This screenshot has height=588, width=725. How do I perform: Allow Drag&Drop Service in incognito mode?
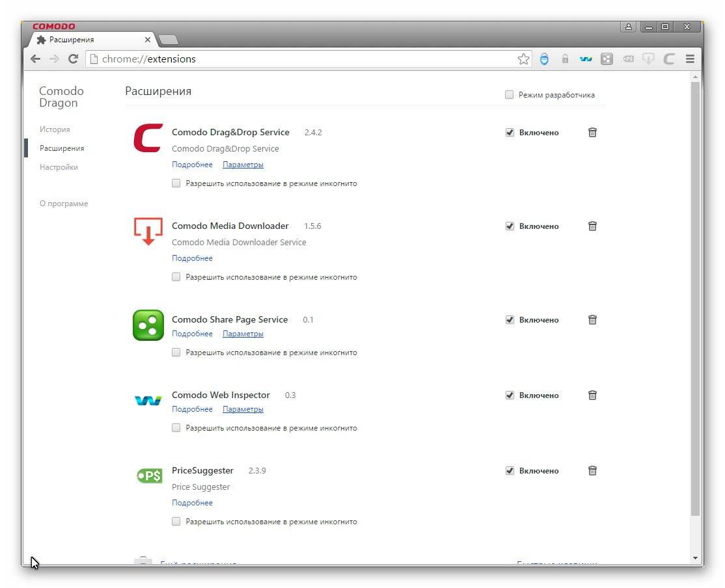tap(176, 183)
